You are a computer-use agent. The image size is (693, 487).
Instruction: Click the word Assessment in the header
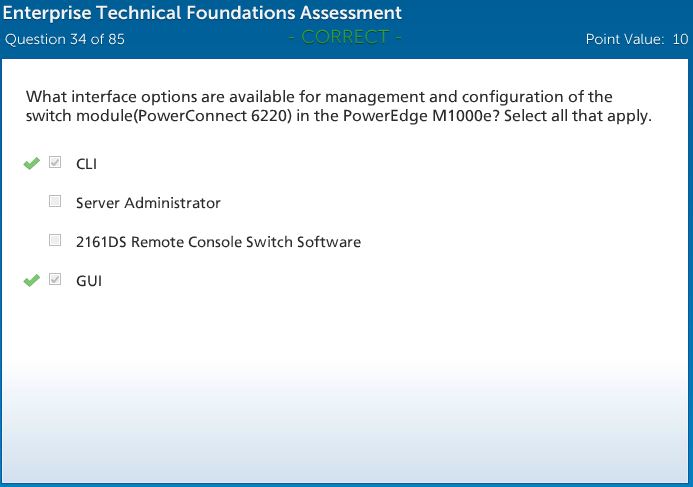pyautogui.click(x=345, y=14)
